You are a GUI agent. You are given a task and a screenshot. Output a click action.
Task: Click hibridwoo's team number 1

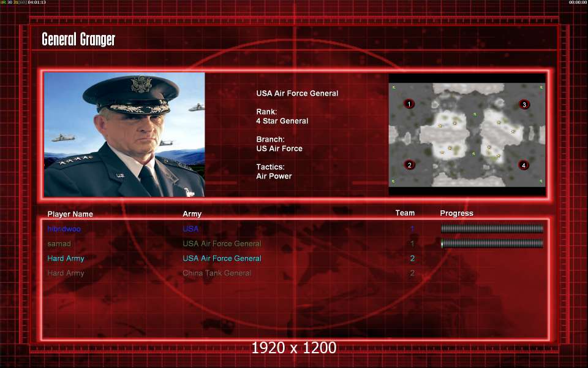412,229
